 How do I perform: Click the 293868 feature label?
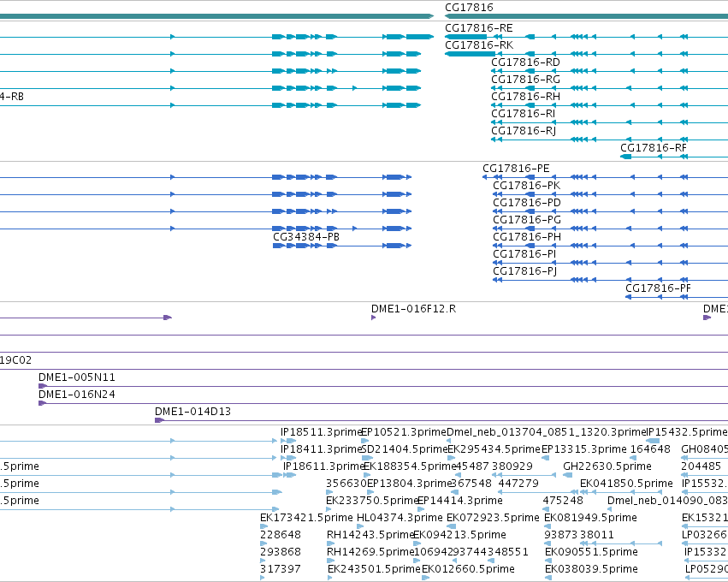click(x=281, y=552)
